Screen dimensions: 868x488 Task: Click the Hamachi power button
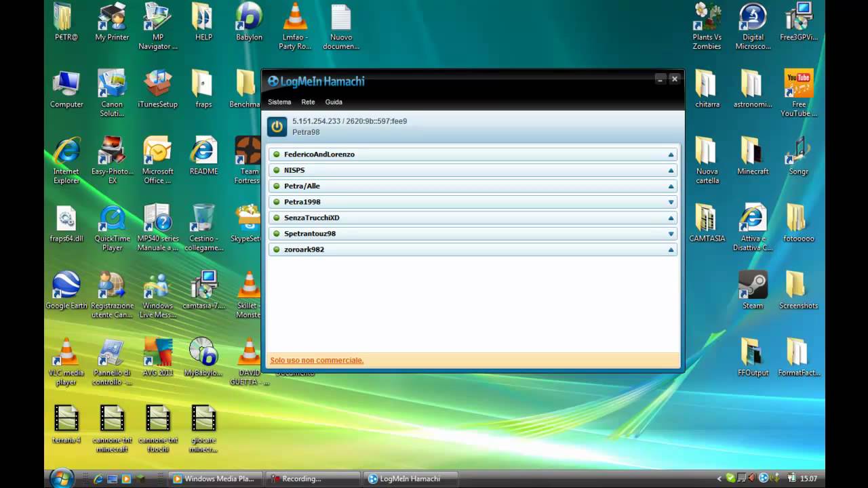pos(277,127)
